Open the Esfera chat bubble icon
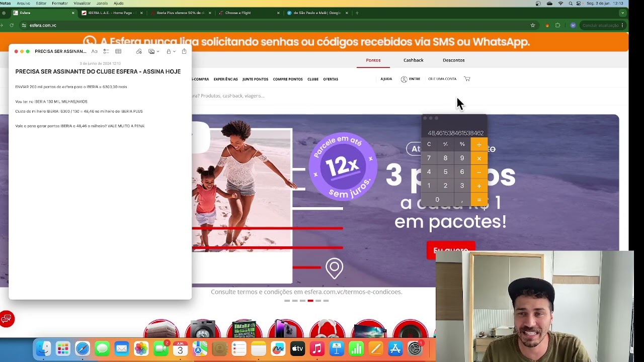The height and width of the screenshot is (362, 644). point(7,319)
